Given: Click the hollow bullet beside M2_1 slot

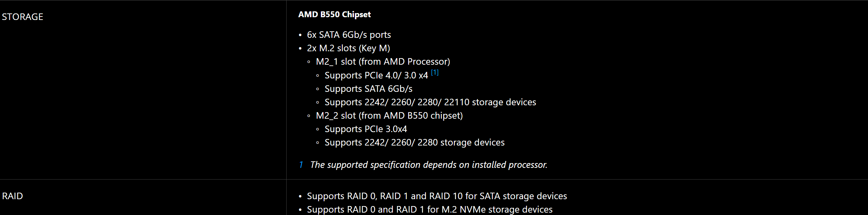Looking at the screenshot, I should click(x=309, y=62).
